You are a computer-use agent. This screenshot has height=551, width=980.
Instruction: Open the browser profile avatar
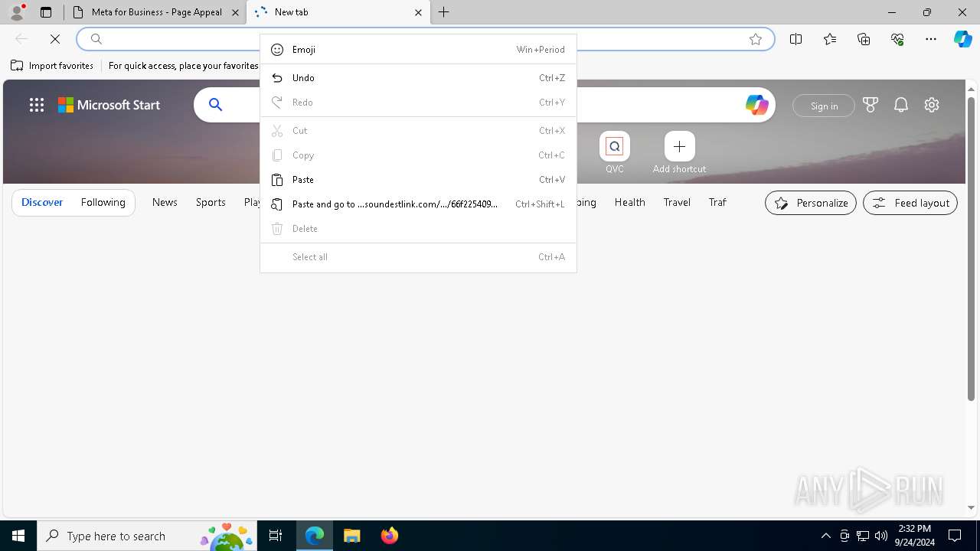[17, 11]
